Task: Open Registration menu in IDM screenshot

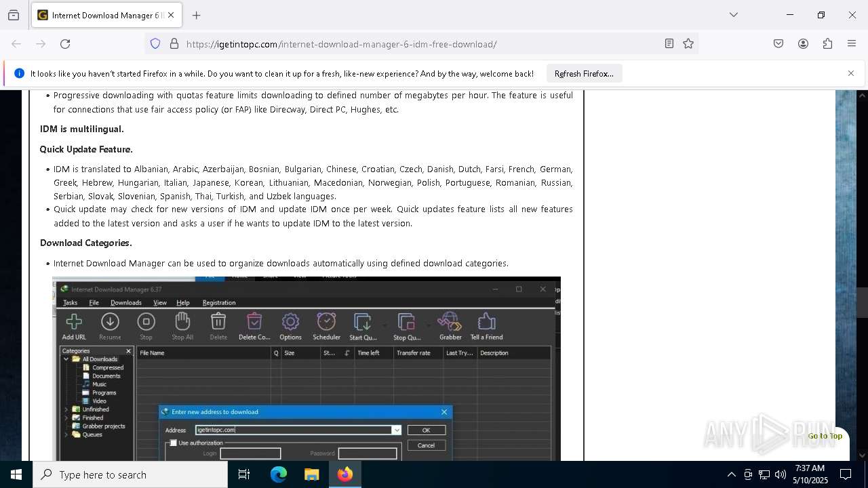Action: pyautogui.click(x=219, y=302)
